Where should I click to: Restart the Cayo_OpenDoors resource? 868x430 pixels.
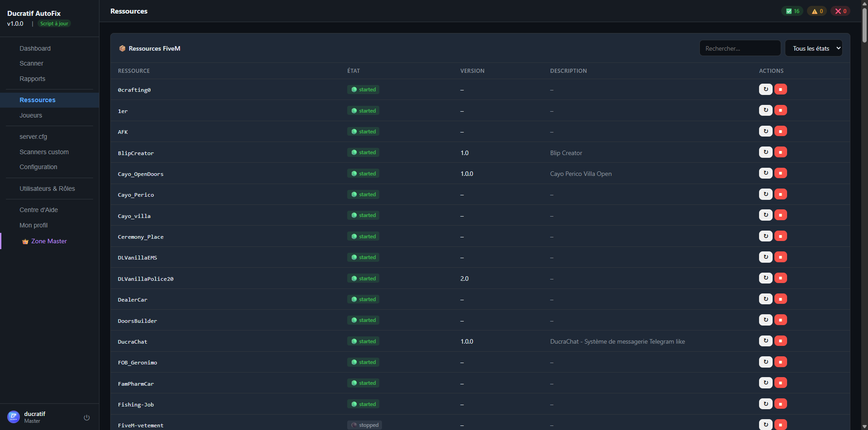click(765, 173)
